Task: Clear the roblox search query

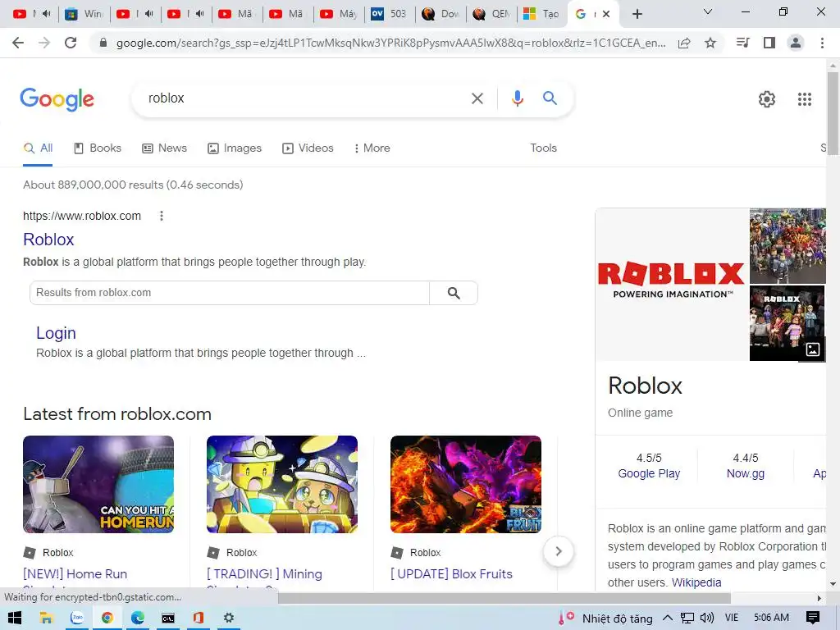Action: [477, 98]
